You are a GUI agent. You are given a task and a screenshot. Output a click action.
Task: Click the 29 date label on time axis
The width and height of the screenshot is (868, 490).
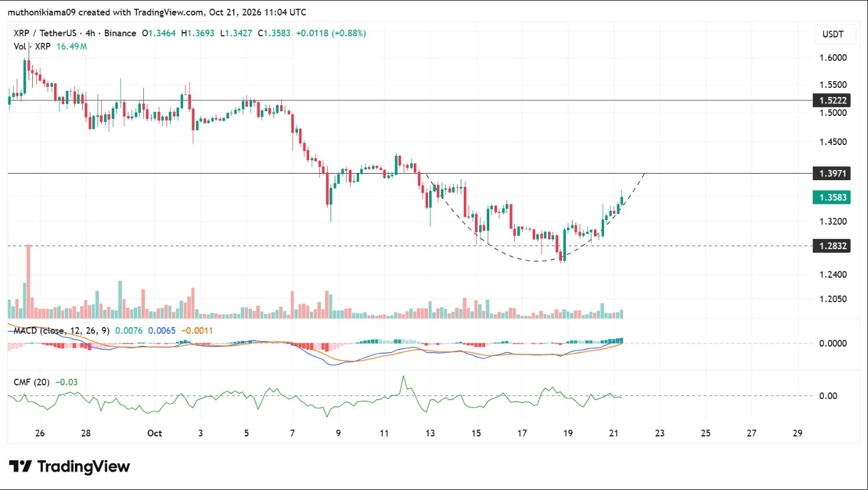pos(797,433)
